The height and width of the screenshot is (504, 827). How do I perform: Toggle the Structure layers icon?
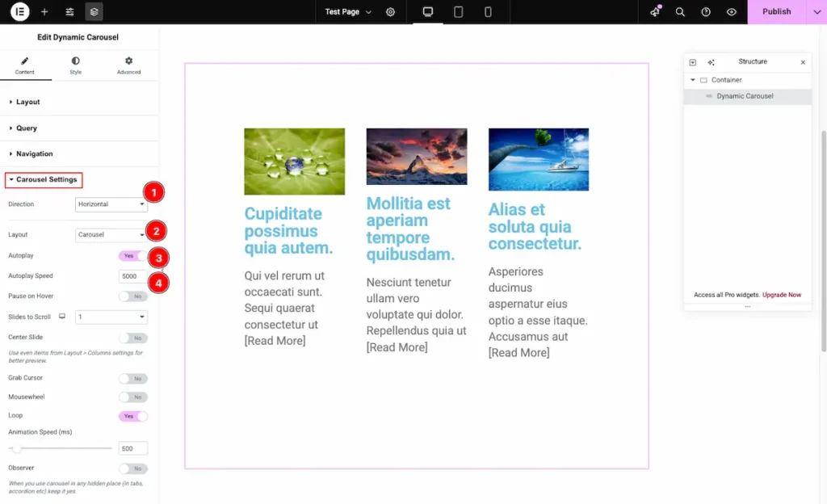(x=94, y=12)
